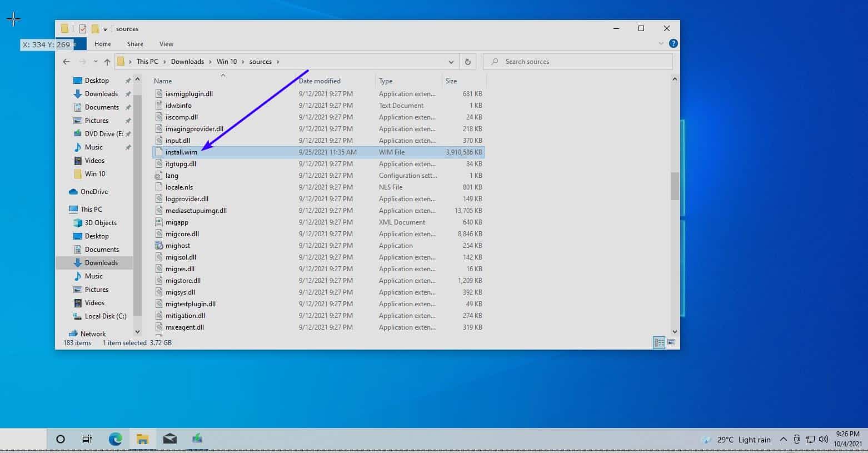Screen dimensions: 868x453
Task: Select the Downloads breadcrumb in address bar
Action: (x=187, y=62)
